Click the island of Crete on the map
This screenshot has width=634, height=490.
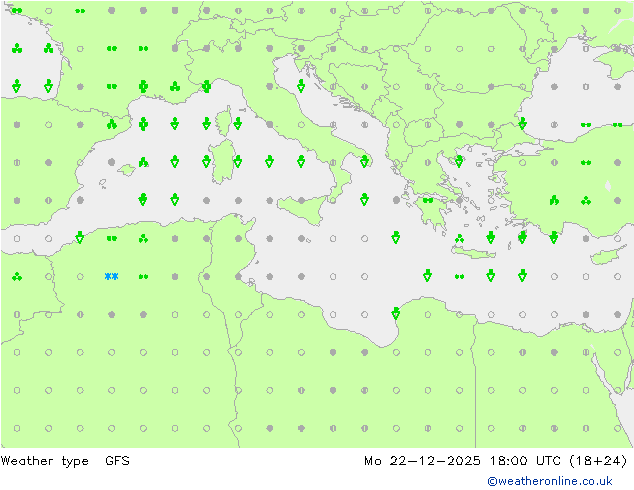[473, 252]
